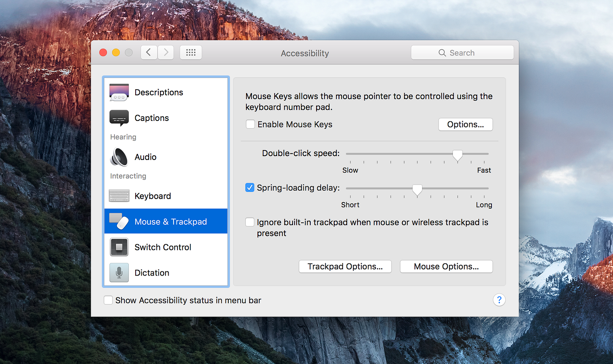
Task: Select the Mouse & Trackpad row label
Action: (x=171, y=222)
